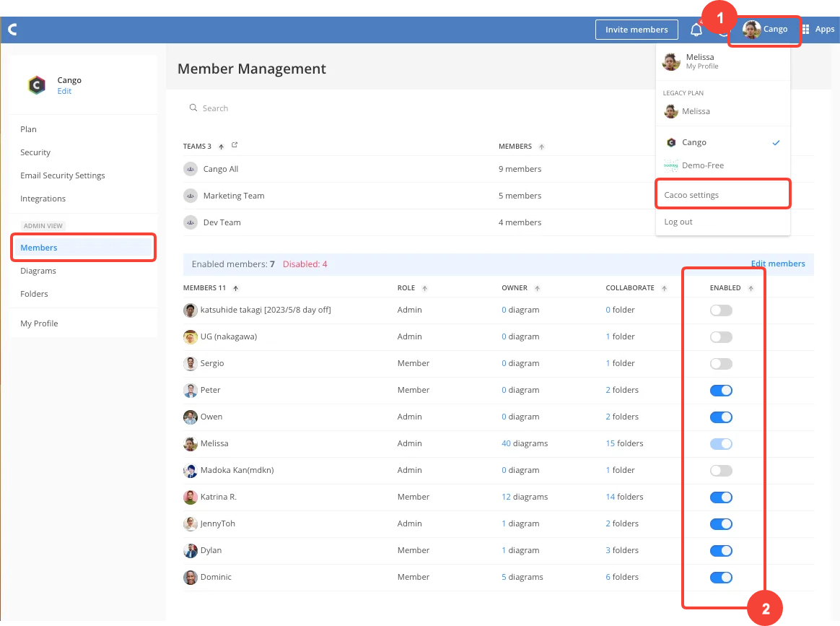Sort members by Role column arrow

coord(425,288)
